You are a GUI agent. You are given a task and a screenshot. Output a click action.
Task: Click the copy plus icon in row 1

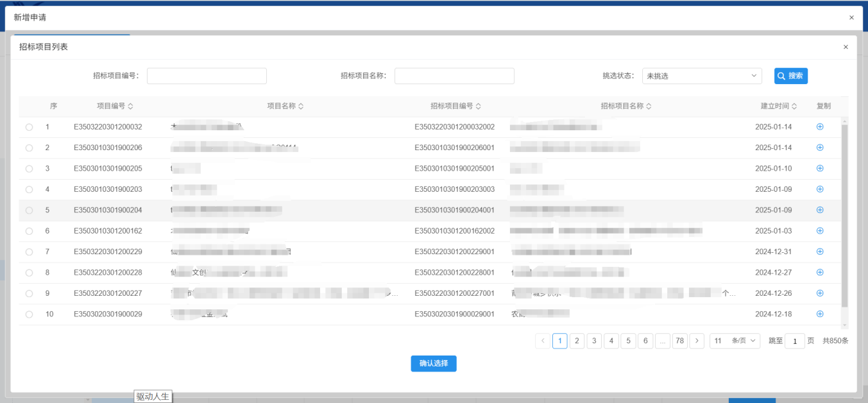pos(819,127)
